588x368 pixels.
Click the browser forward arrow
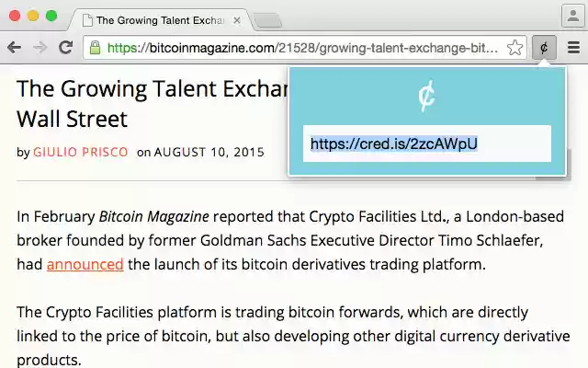point(40,48)
